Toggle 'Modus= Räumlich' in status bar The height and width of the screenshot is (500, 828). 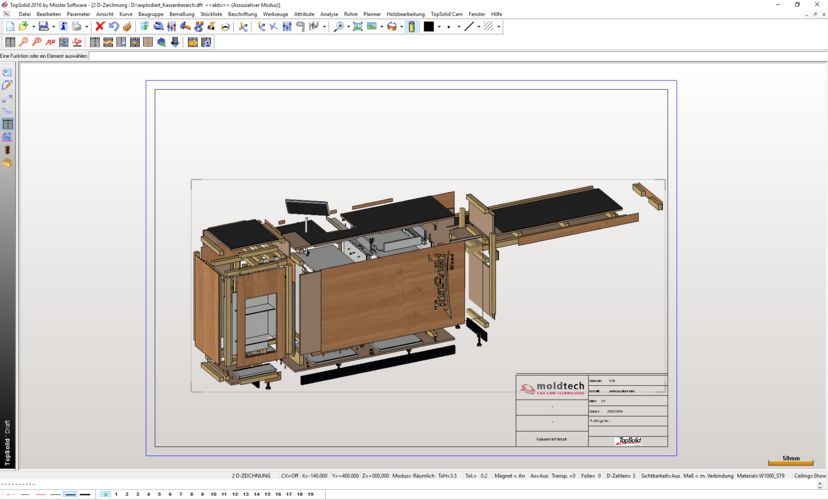(x=413, y=476)
